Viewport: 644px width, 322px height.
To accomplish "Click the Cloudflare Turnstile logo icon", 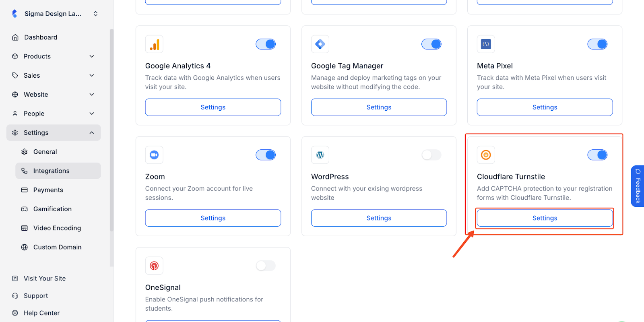I will coord(486,155).
